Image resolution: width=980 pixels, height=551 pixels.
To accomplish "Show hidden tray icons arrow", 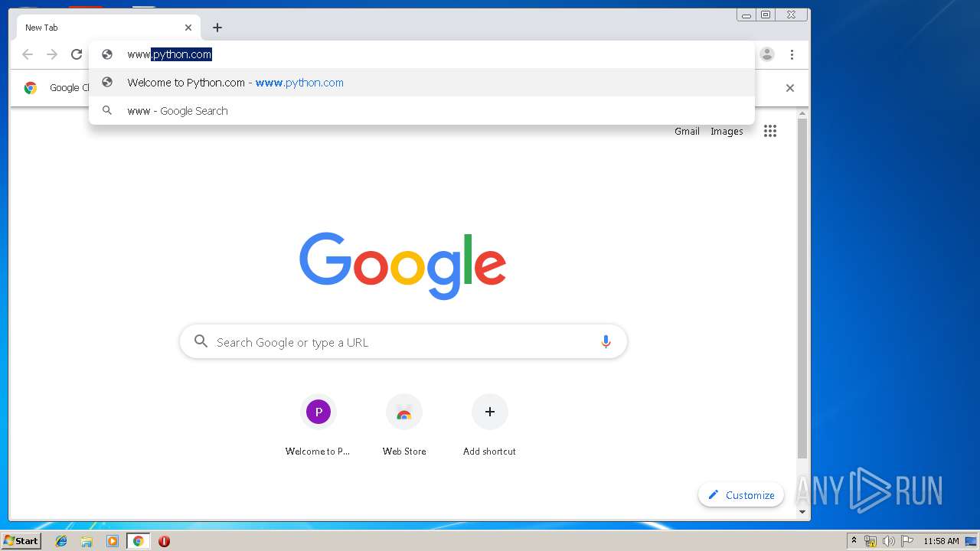I will [854, 541].
